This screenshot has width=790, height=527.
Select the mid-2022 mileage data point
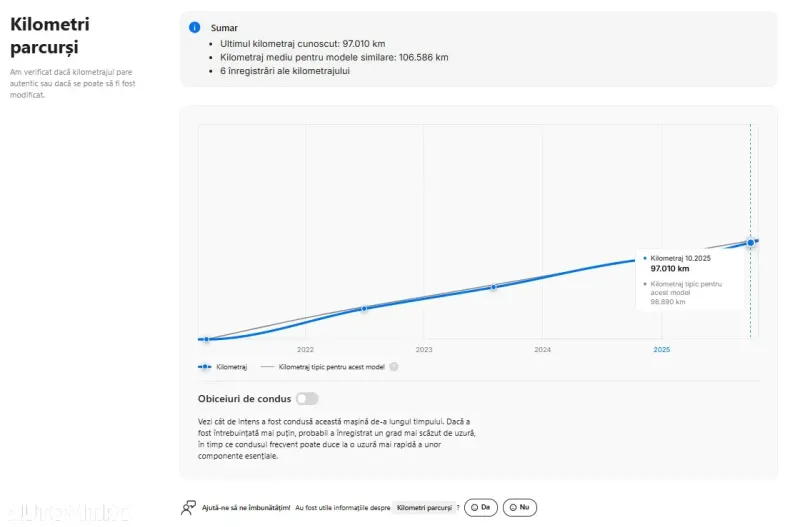364,308
